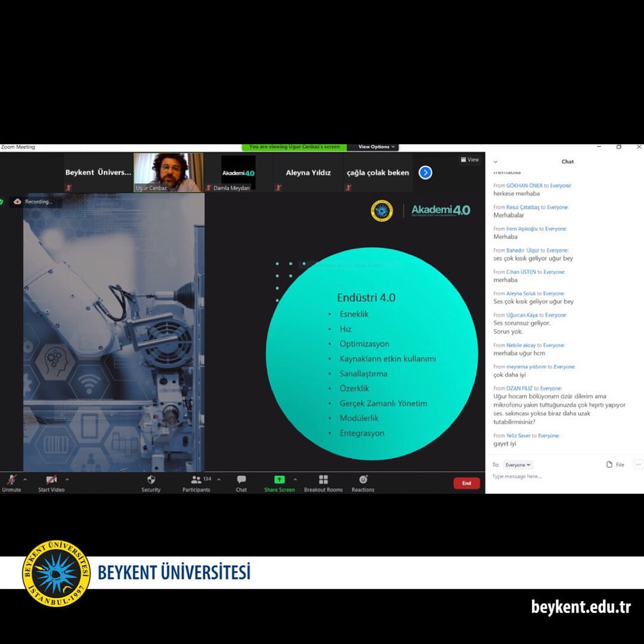Click the 'Modülerlik' bullet on the slide

pos(359,418)
